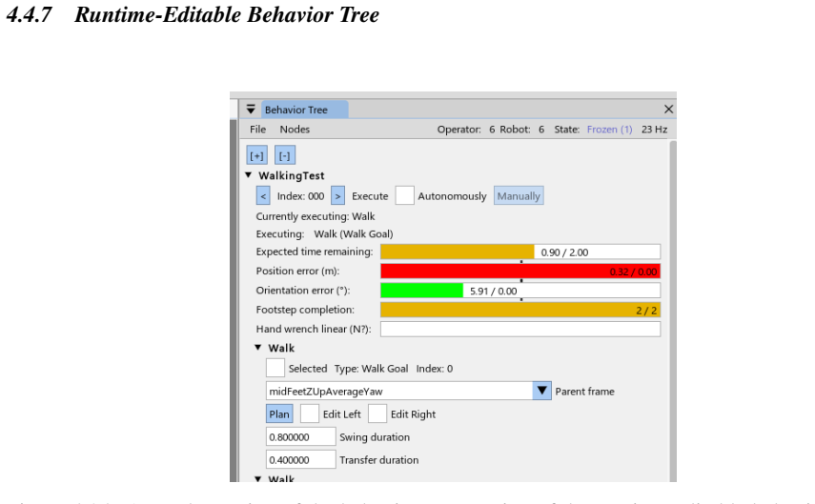Viewport: 815px width, 504px height.
Task: Open the Nodes menu
Action: 295,130
